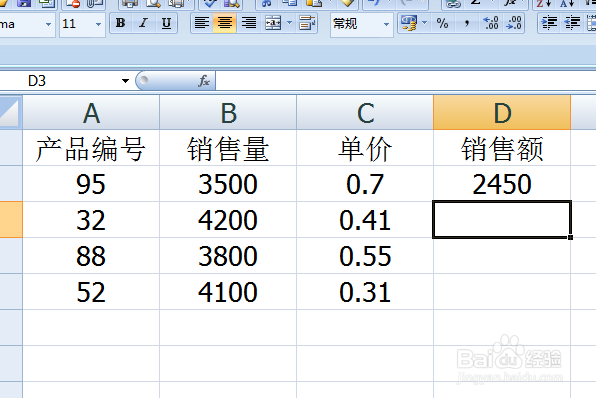Toggle italic formatting
This screenshot has width=596, height=398.
tap(143, 24)
